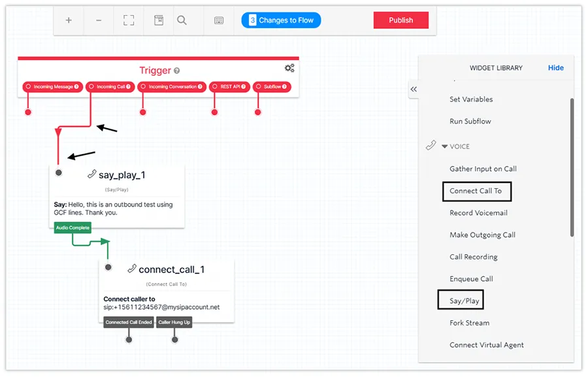Click Caller Hung Up transition
The width and height of the screenshot is (588, 377).
tap(174, 322)
